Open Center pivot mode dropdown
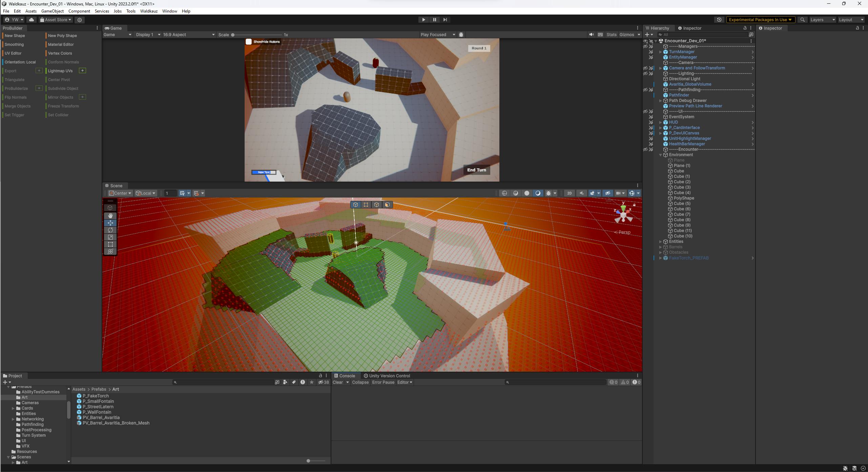 click(x=120, y=193)
